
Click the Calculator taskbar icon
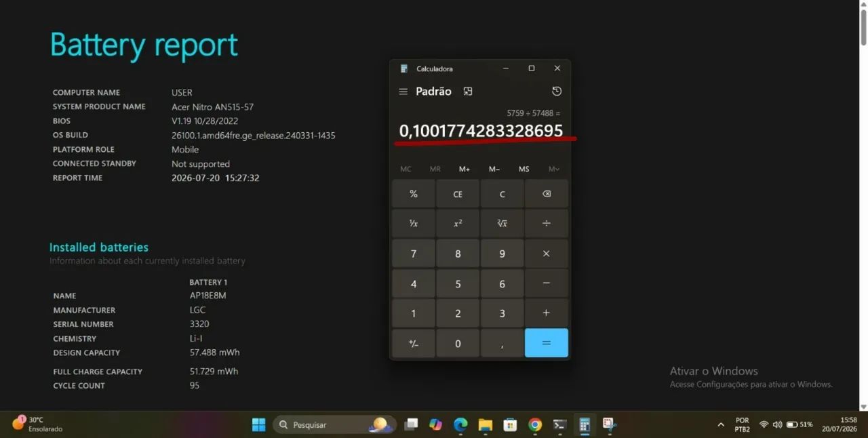point(585,424)
